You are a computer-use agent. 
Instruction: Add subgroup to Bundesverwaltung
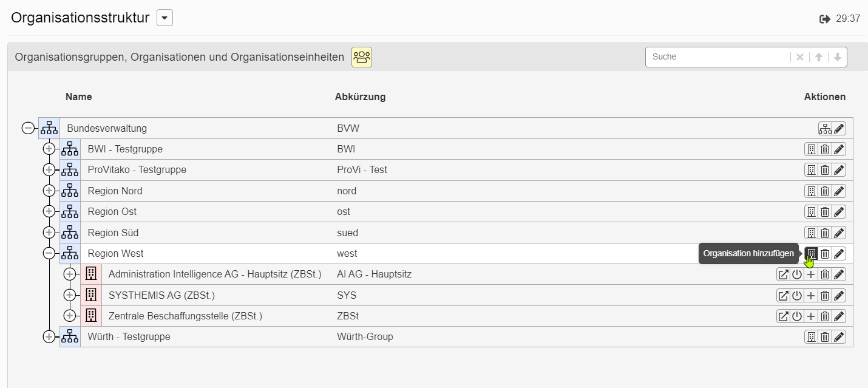tap(825, 129)
